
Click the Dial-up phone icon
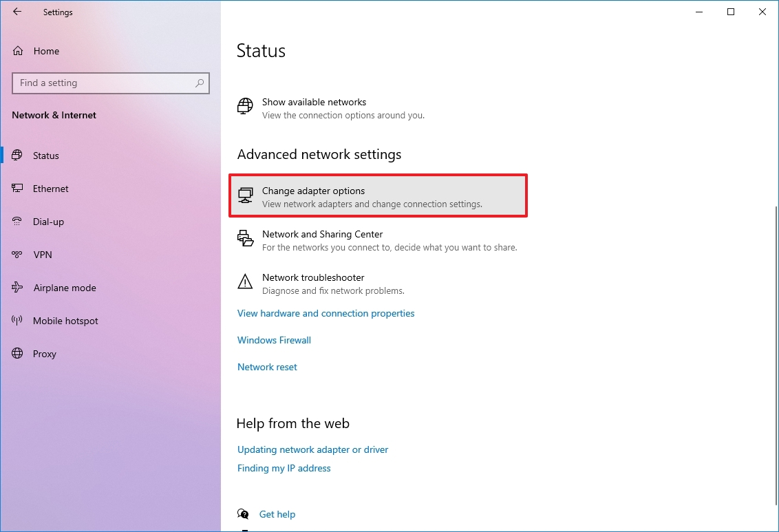coord(16,222)
